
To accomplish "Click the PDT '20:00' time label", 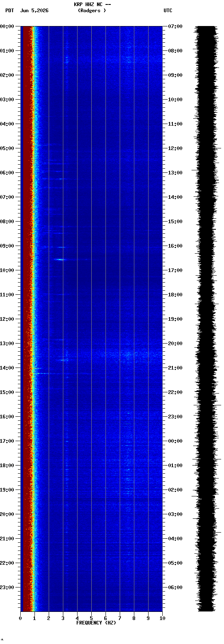I will pyautogui.click(x=7, y=514).
